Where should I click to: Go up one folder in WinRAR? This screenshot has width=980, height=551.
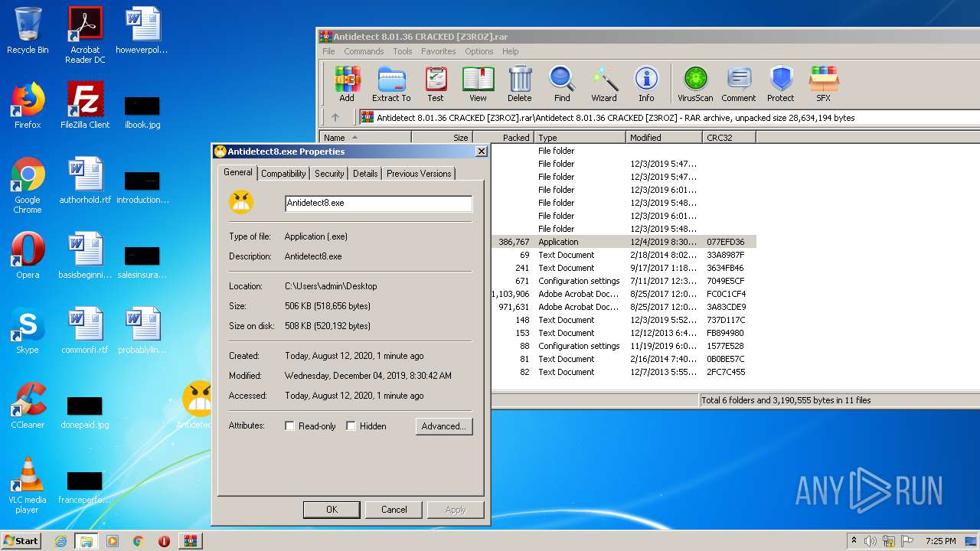pos(335,118)
